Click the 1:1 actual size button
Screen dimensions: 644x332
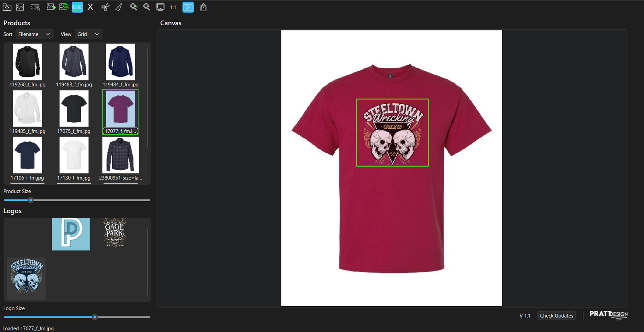[173, 7]
